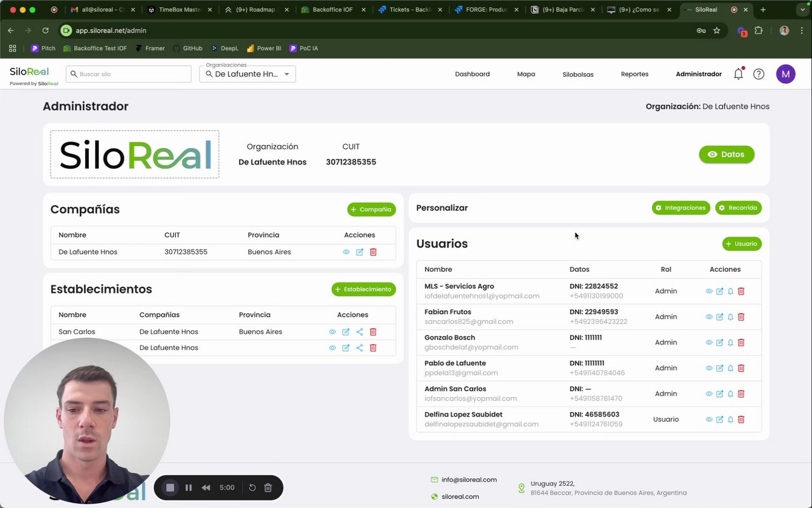Delete Fabian Frutos user
This screenshot has height=508, width=812.
741,317
